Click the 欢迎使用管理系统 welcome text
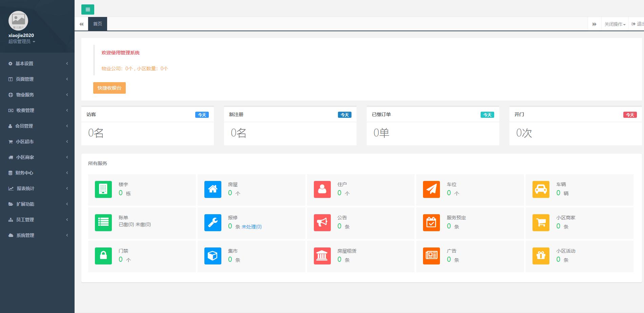The width and height of the screenshot is (644, 313). point(121,53)
